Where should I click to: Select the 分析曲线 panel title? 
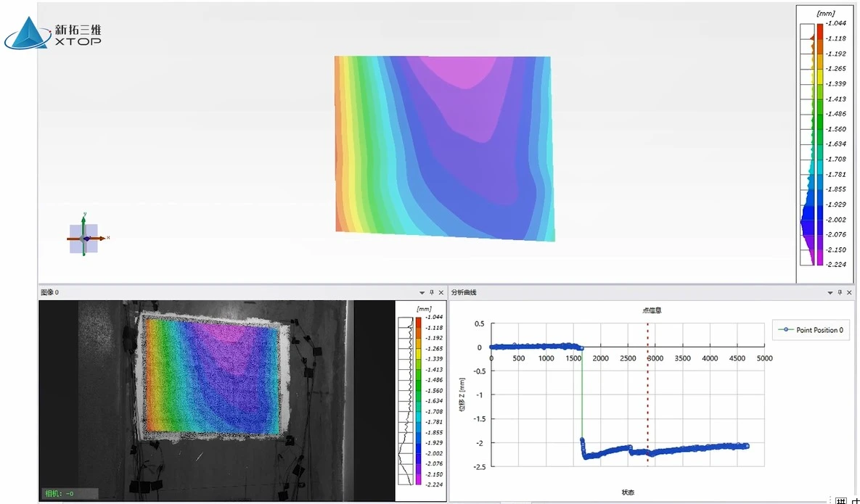click(464, 292)
